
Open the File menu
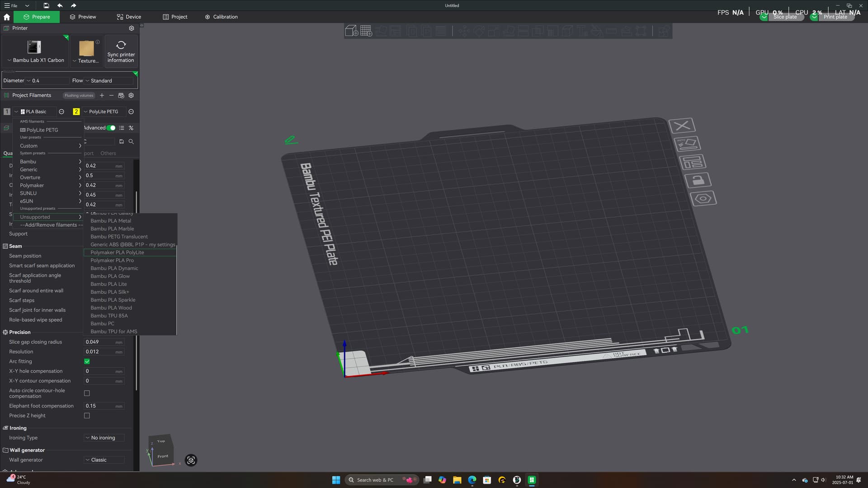tap(11, 5)
